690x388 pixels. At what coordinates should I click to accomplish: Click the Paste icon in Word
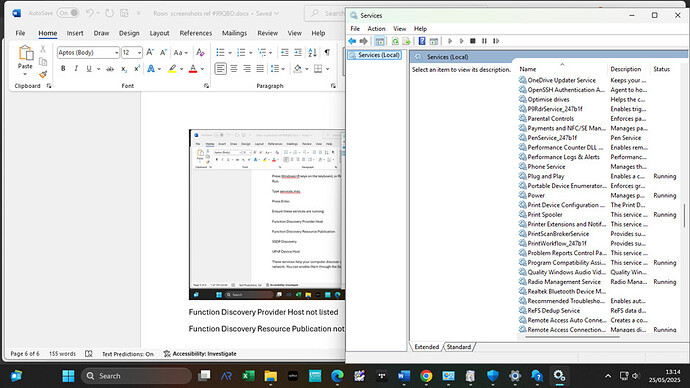click(25, 54)
